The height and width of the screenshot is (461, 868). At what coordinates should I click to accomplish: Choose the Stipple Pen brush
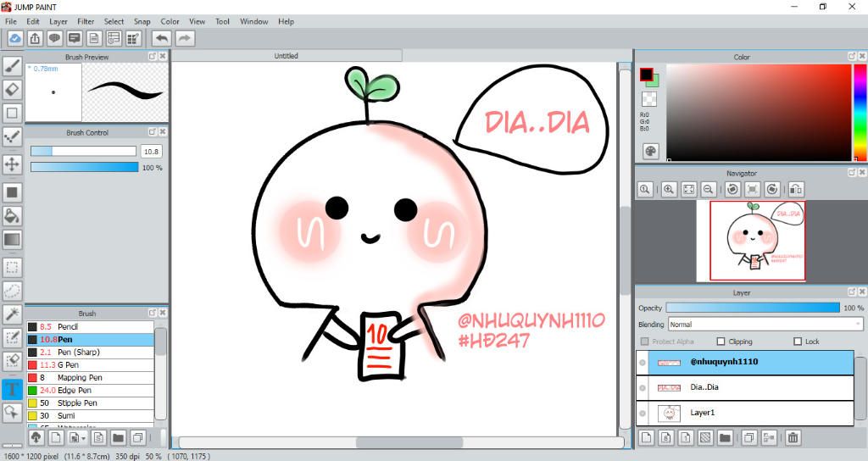[90, 403]
